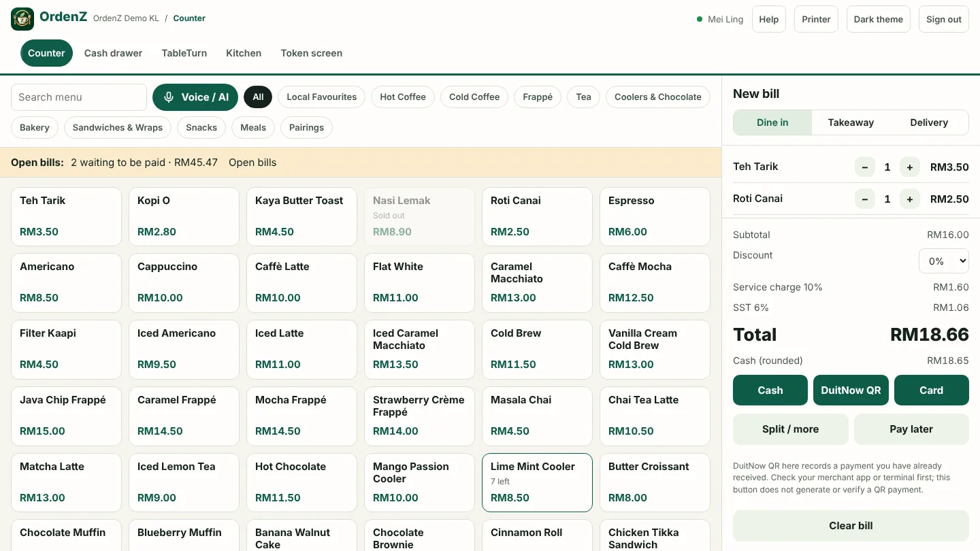This screenshot has width=980, height=551.
Task: Filter menu by Local Favourites
Action: (321, 97)
